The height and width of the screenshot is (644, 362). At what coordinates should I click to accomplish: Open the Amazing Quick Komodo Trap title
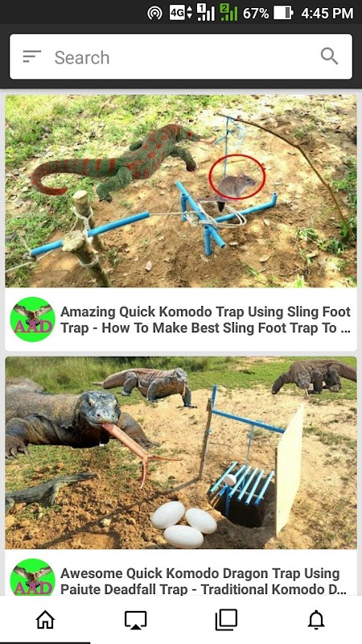pos(205,320)
